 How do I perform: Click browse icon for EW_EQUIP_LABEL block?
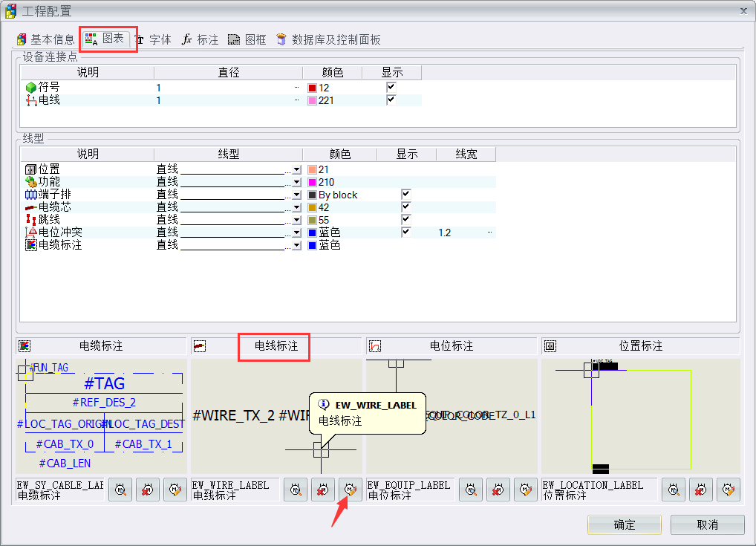pos(470,490)
